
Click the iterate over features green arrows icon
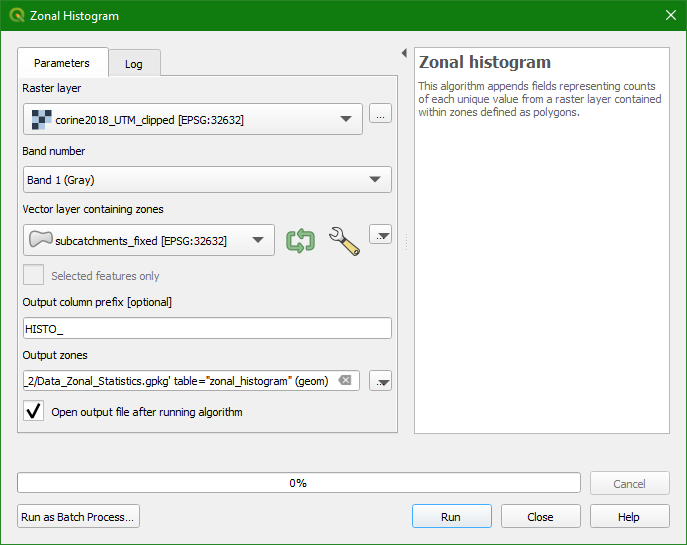(300, 241)
